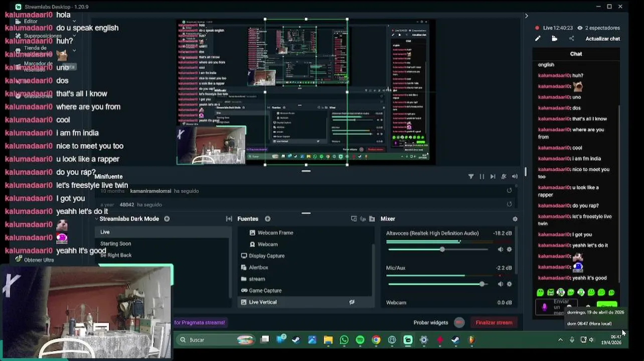Add a new scene with the plus icon
Screen dimensions: 644x361
point(167,219)
